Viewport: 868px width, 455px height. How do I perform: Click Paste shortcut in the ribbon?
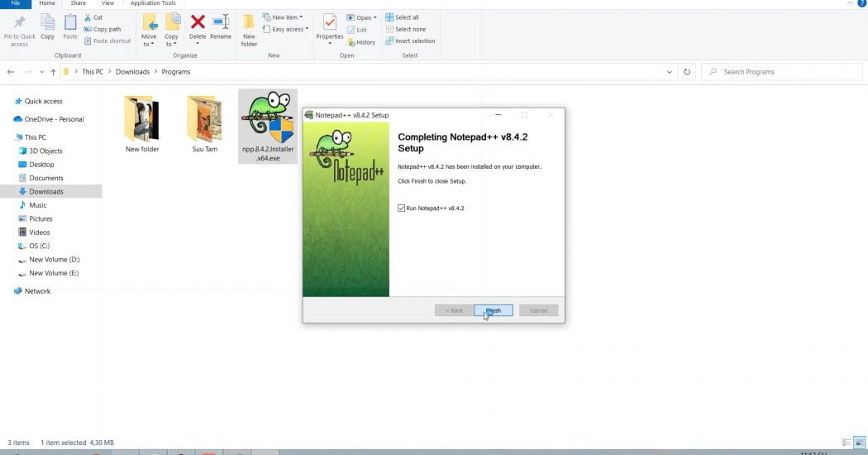(107, 41)
